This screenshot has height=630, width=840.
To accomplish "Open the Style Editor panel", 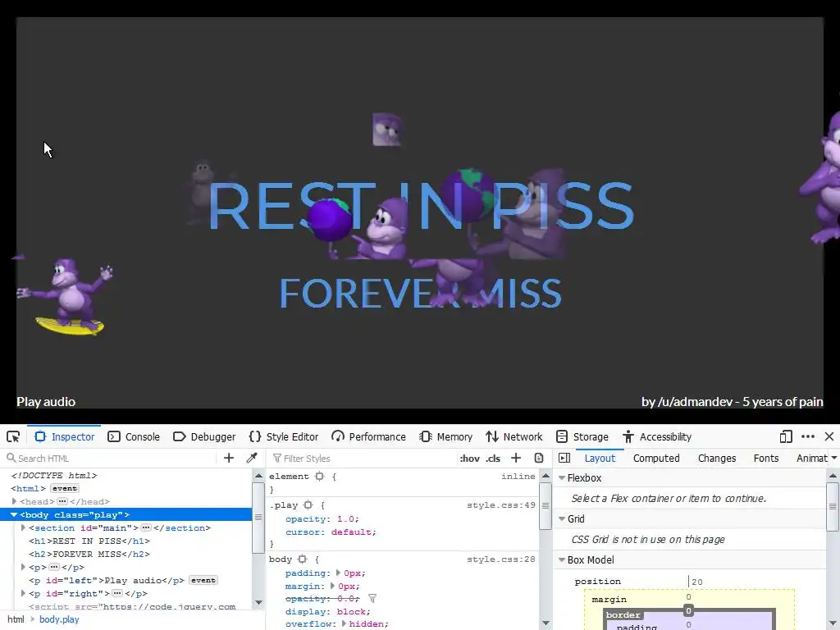I will tap(284, 436).
